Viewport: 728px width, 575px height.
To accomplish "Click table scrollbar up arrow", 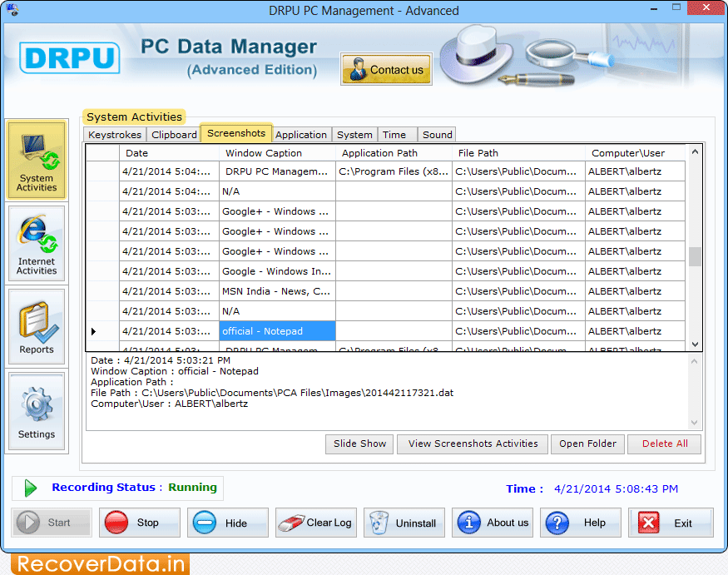I will (695, 152).
